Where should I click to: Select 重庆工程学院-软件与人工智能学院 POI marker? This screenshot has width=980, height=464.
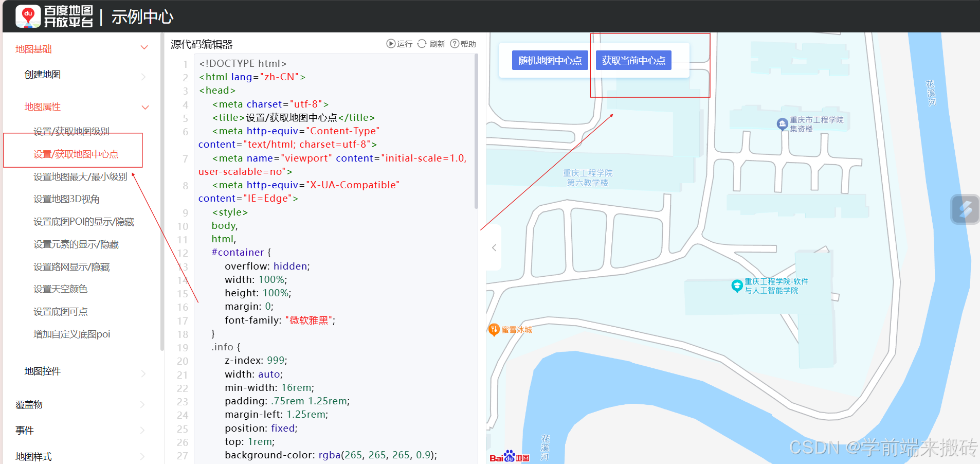[737, 285]
